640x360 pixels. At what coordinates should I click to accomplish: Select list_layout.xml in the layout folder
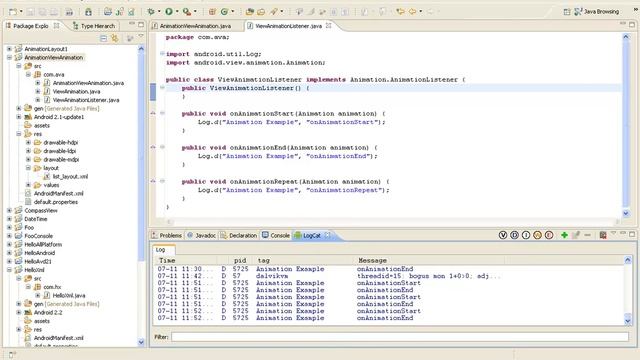click(x=70, y=177)
